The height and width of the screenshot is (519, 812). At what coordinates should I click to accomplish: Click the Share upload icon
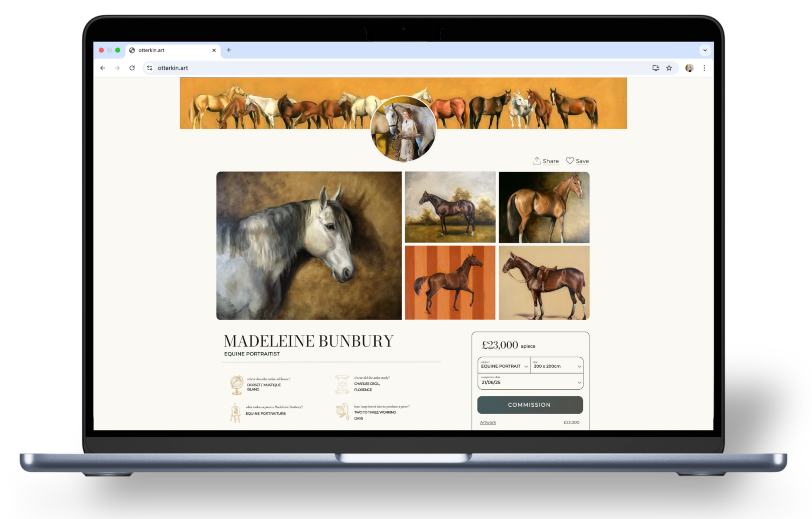pos(536,161)
